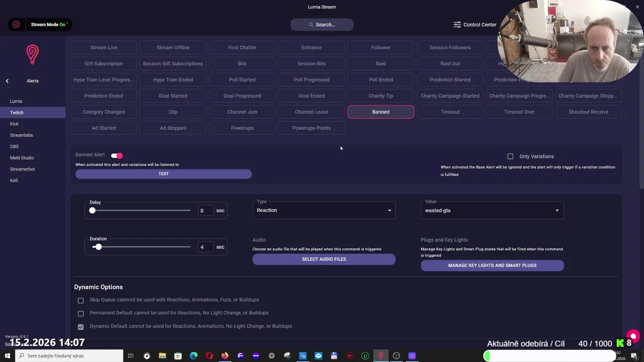Screen dimensions: 644x362
Task: Open the Value dropdown showing wasted-gta
Action: [492, 210]
